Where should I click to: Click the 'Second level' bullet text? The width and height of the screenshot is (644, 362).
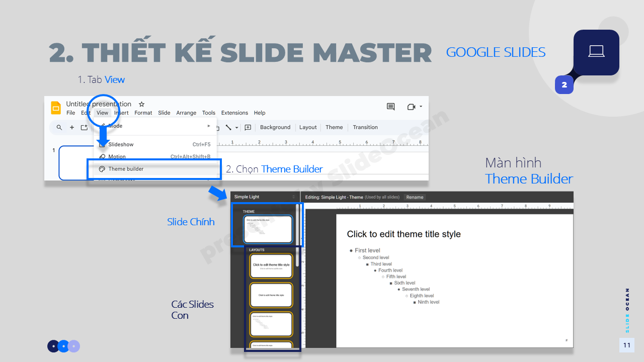(376, 257)
